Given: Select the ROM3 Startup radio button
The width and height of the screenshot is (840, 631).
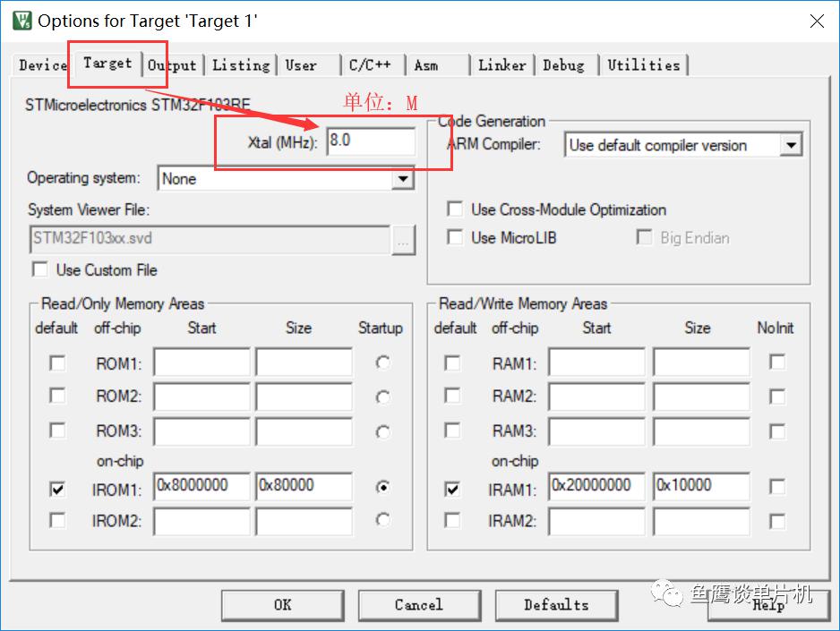Looking at the screenshot, I should click(x=382, y=431).
